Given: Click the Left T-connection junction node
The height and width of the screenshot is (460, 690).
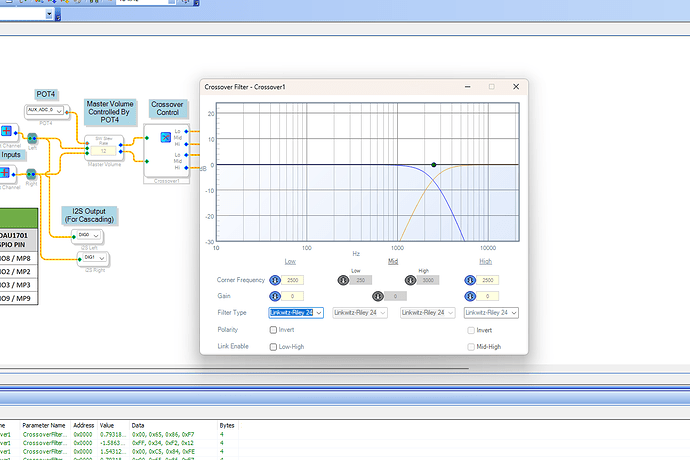Looking at the screenshot, I should 33,138.
